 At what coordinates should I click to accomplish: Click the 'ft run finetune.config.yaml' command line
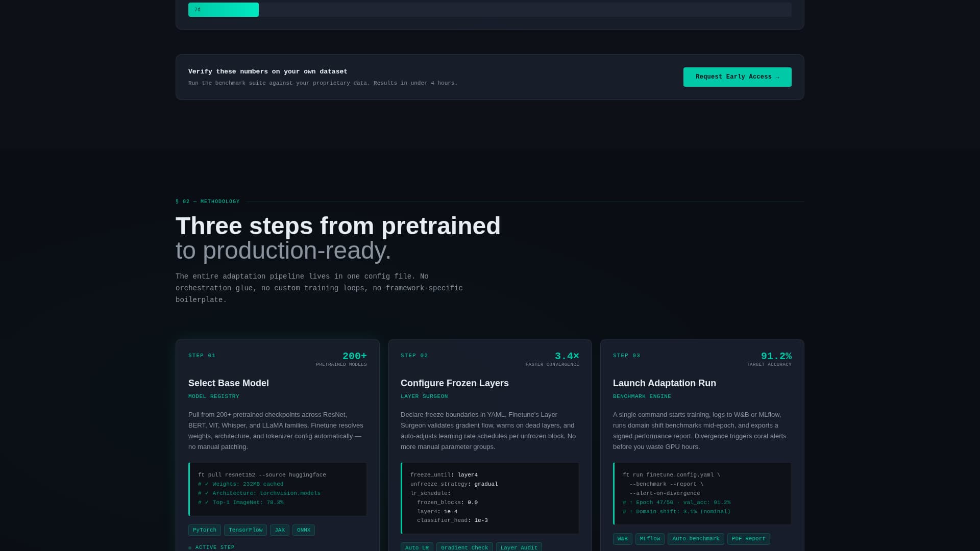(671, 475)
